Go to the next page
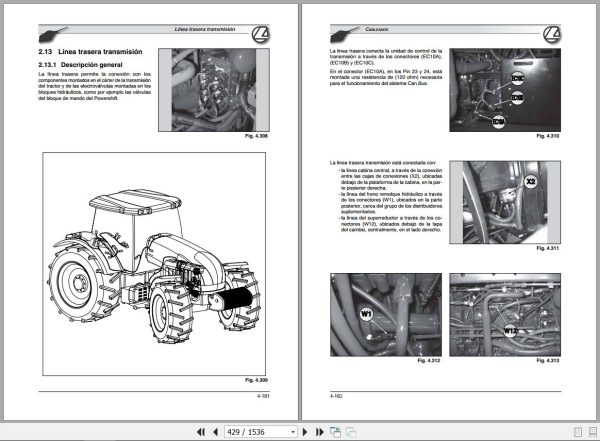 click(x=305, y=432)
